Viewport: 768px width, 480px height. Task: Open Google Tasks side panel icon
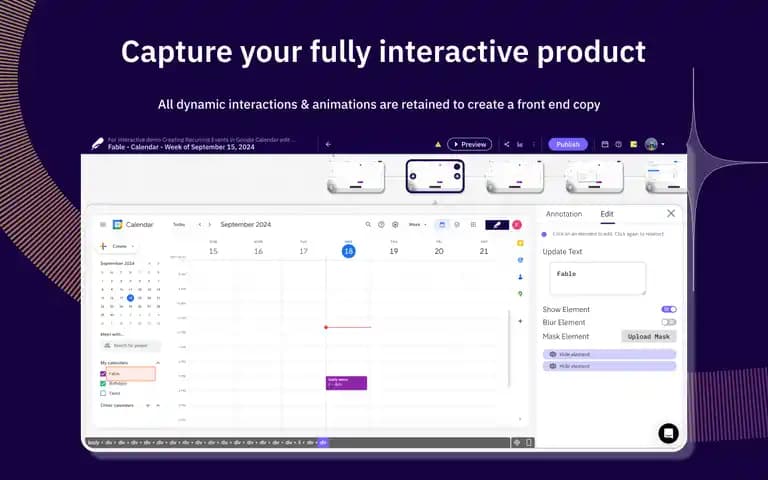520,260
